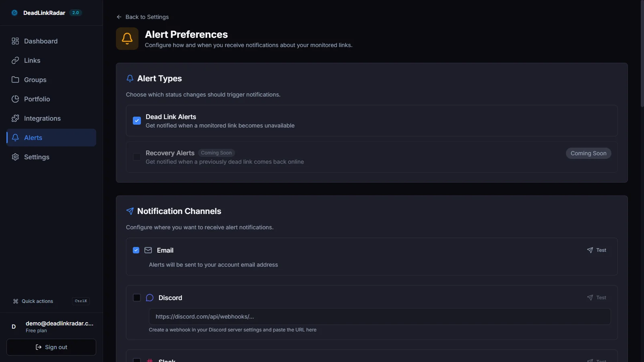This screenshot has width=644, height=362.
Task: Click the paper plane icon by Notification Channels
Action: coord(130,211)
